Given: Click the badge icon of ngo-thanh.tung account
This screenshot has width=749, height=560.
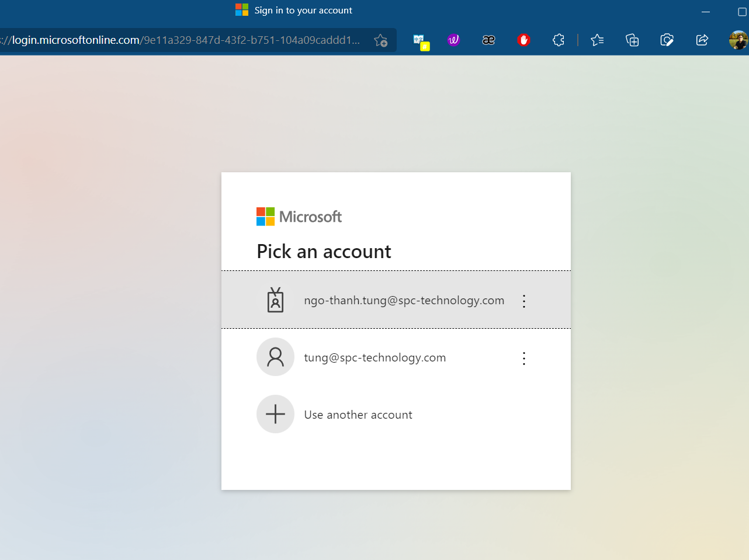Looking at the screenshot, I should (x=275, y=300).
